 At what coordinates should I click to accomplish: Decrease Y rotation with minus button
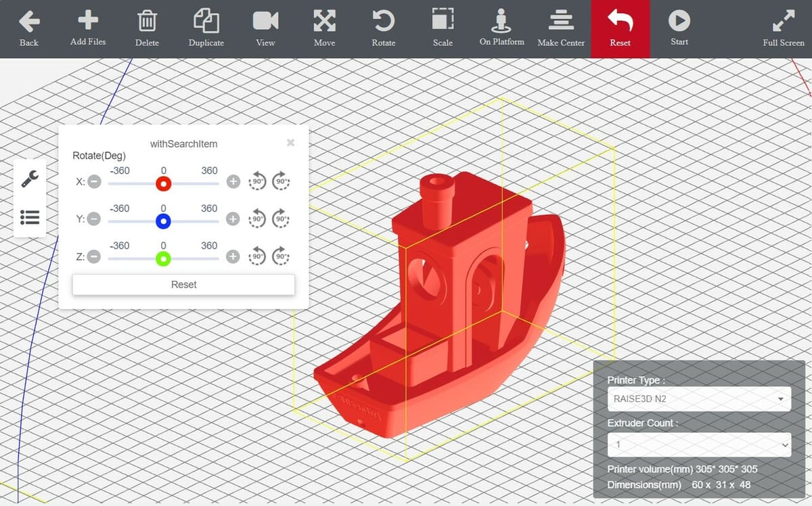tap(94, 219)
